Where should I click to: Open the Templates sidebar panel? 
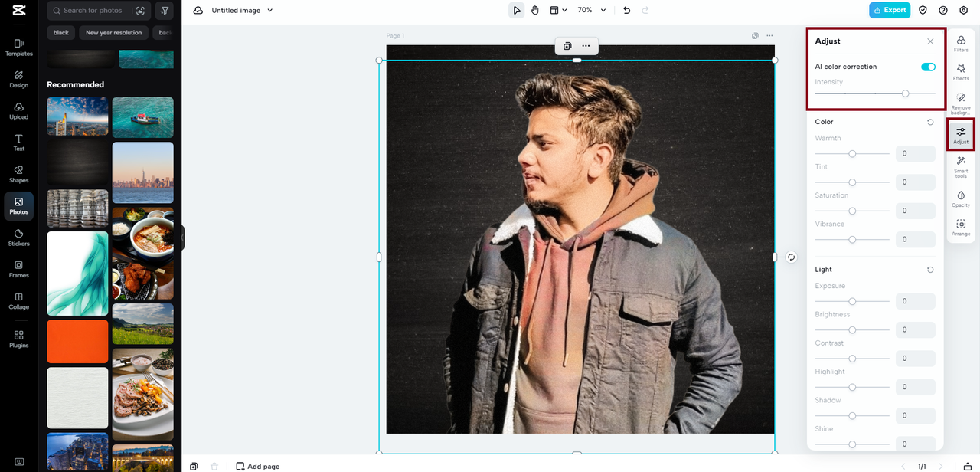[x=19, y=48]
